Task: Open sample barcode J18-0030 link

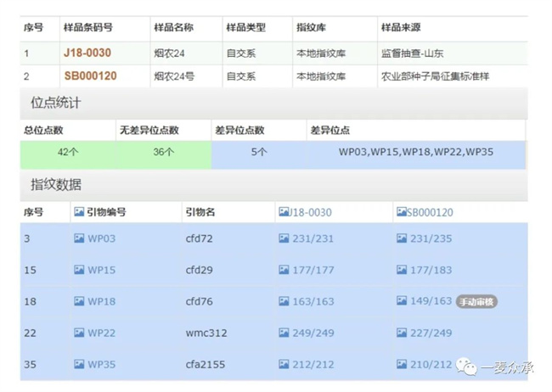Action: point(87,53)
